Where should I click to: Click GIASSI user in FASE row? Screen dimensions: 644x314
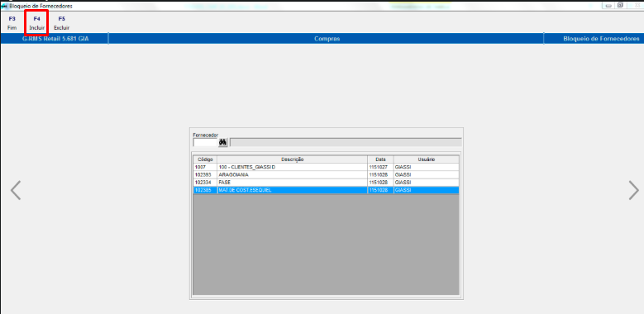tap(427, 183)
